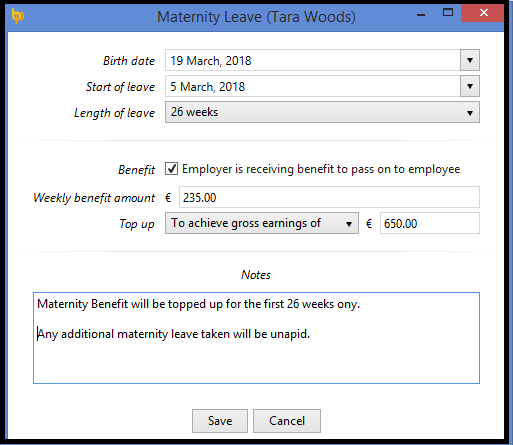Click the 19 March, 2018 birth date text
The width and height of the screenshot is (513, 445).
coord(211,61)
